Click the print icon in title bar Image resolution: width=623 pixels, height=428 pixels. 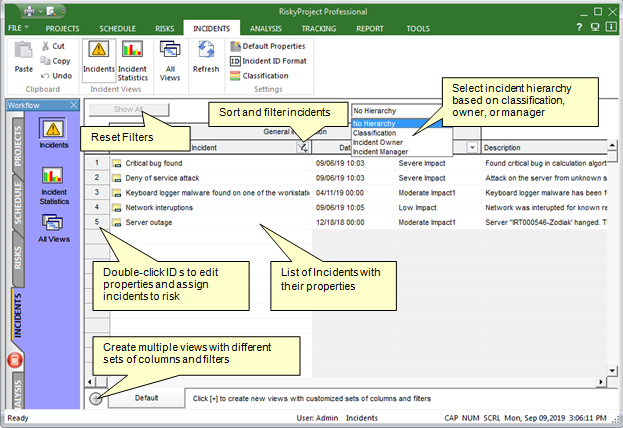[29, 12]
